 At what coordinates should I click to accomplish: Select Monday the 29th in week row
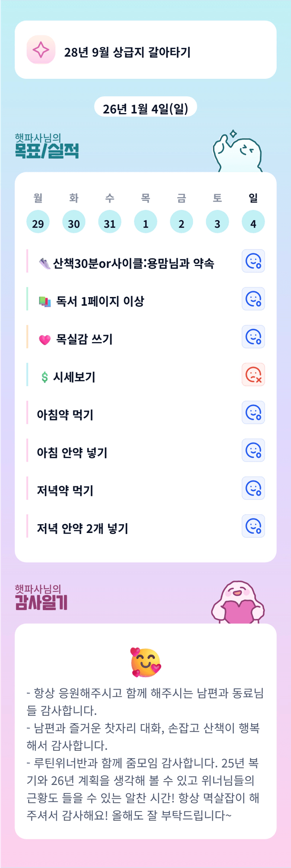(x=38, y=222)
